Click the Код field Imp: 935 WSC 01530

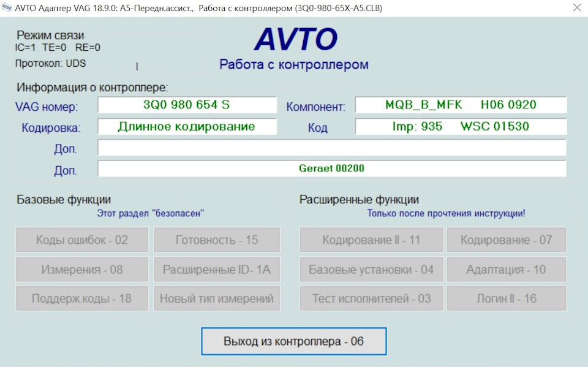[461, 126]
